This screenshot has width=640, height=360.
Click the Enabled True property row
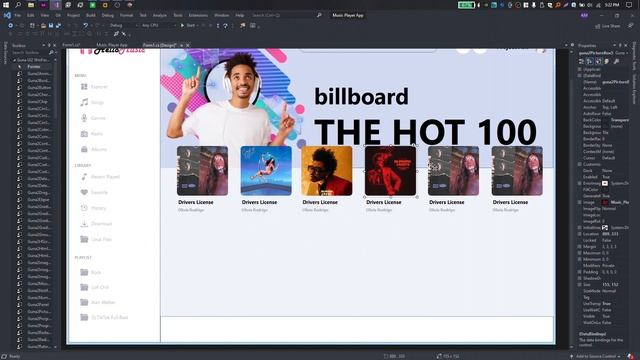[x=604, y=177]
